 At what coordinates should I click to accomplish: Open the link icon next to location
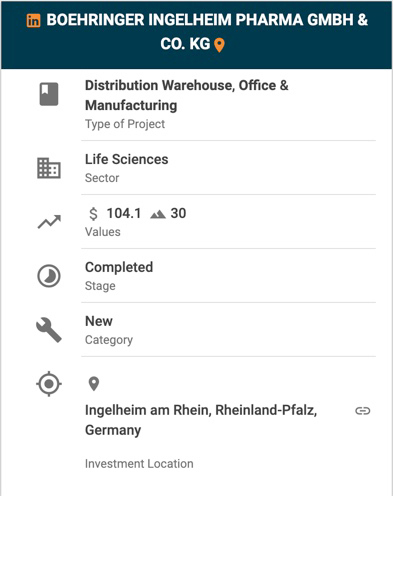point(363,411)
